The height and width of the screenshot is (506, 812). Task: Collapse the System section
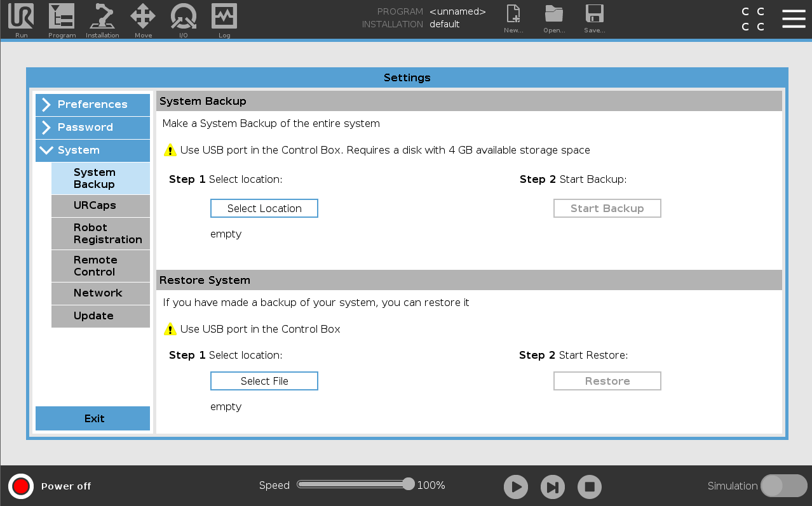coord(93,150)
